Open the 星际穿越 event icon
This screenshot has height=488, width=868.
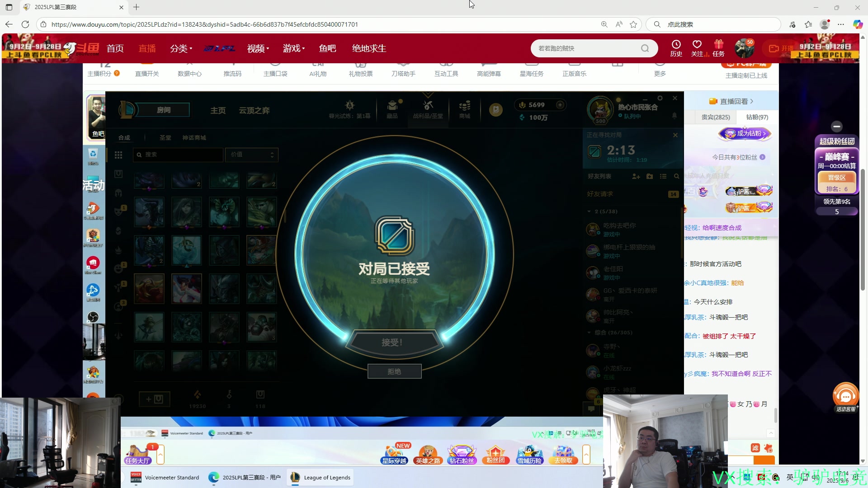[395, 454]
